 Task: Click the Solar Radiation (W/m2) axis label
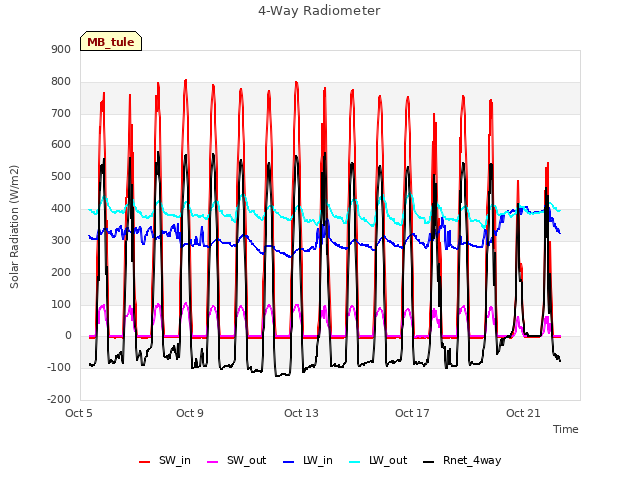point(14,227)
